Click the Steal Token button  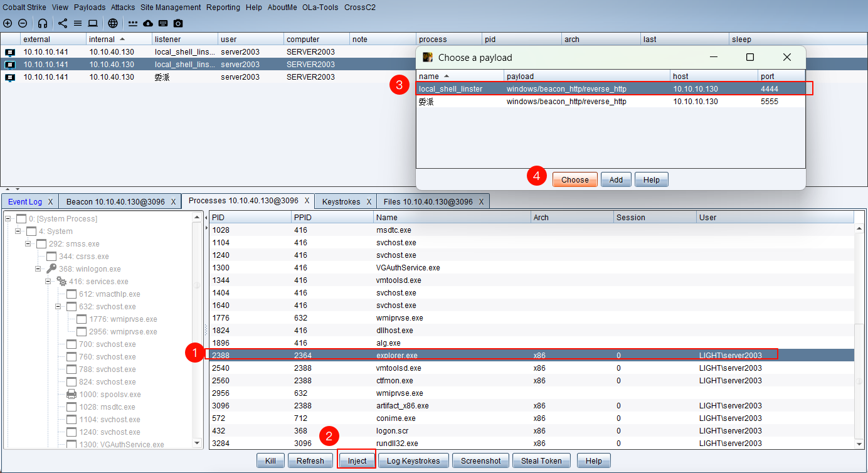pos(542,460)
